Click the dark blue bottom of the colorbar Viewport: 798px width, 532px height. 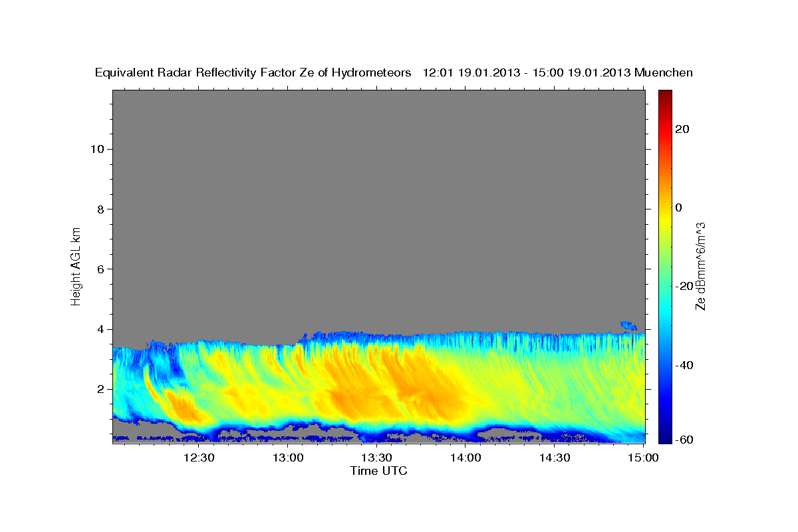(664, 436)
